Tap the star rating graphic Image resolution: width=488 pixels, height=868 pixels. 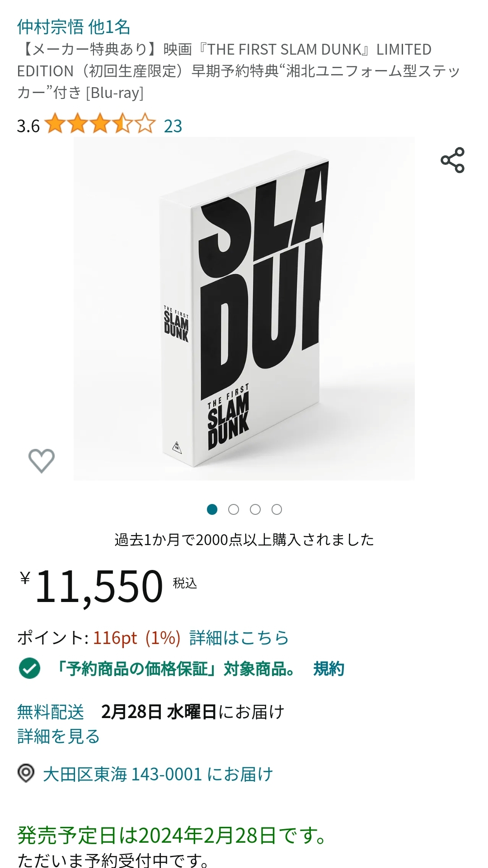click(100, 124)
